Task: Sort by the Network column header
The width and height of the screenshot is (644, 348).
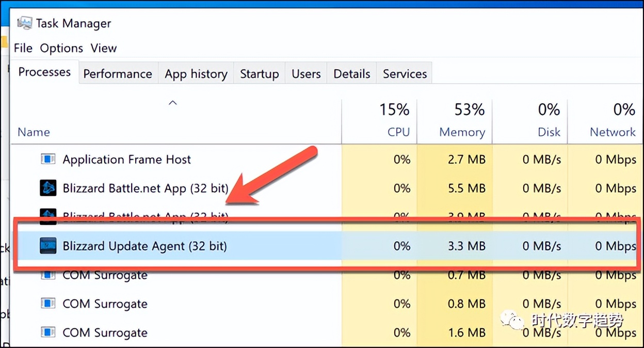Action: click(605, 121)
